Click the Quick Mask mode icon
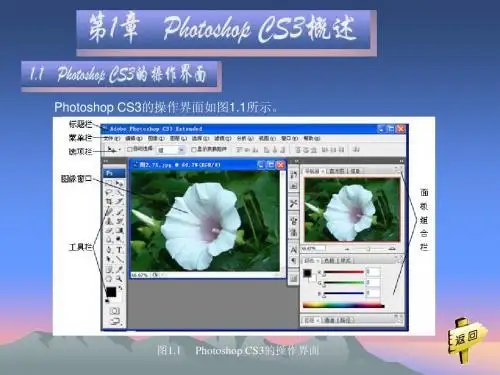Screen dimensions: 500x375 click(114, 311)
